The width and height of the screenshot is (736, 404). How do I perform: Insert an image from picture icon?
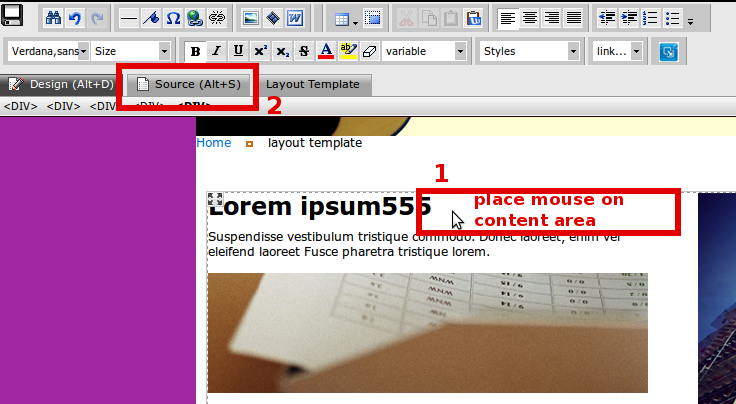pos(251,18)
